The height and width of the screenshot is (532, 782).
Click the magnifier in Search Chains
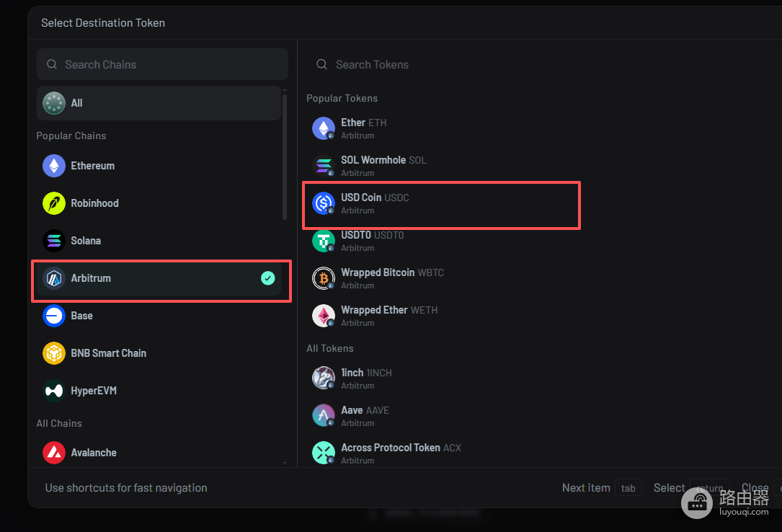[52, 64]
